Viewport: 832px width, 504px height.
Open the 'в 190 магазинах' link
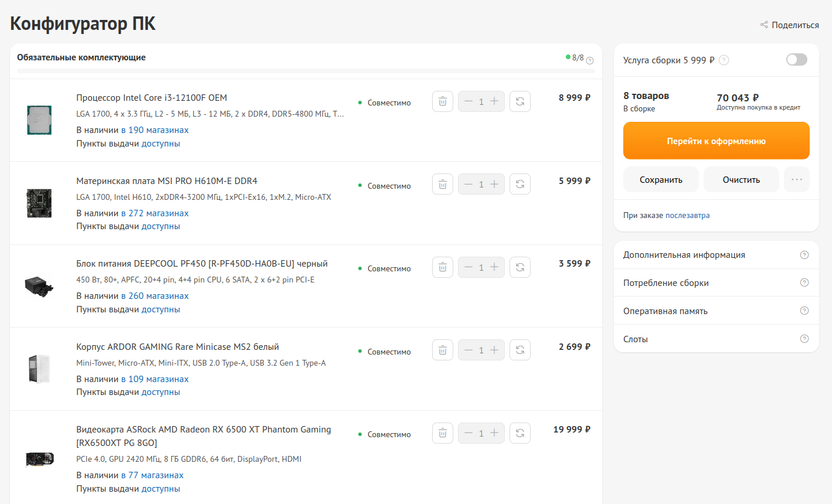pos(155,130)
